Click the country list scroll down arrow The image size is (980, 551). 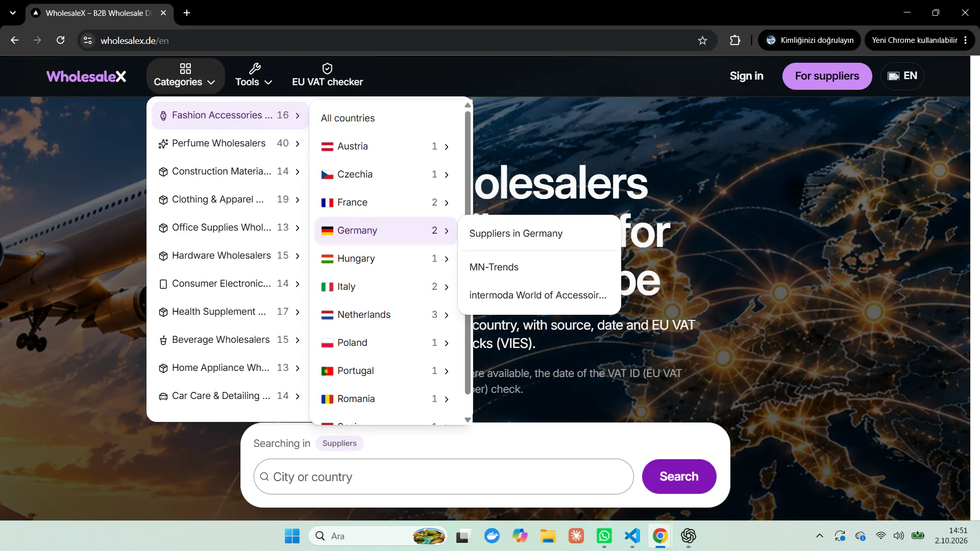468,420
